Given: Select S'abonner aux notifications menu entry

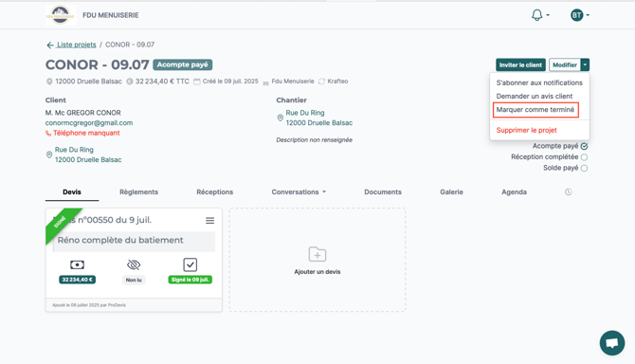Looking at the screenshot, I should [539, 82].
